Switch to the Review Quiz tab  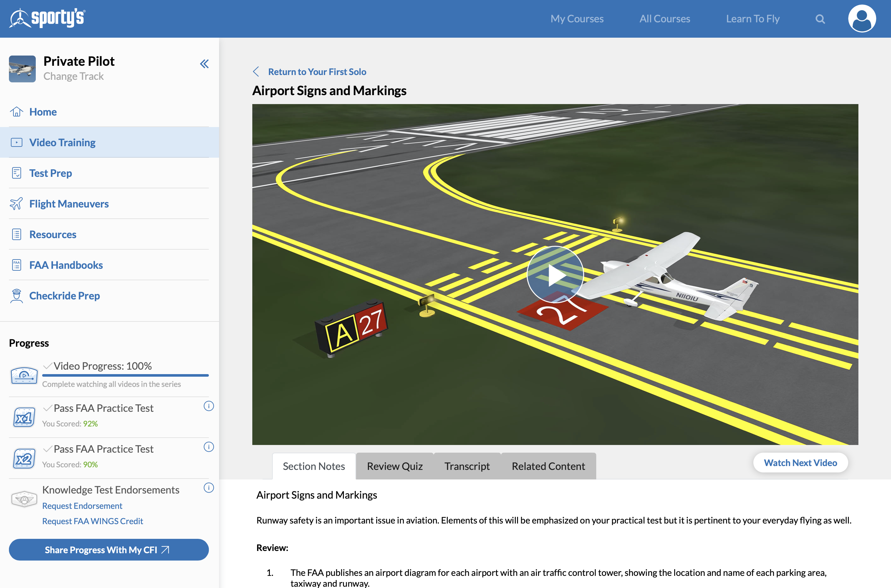pos(394,466)
